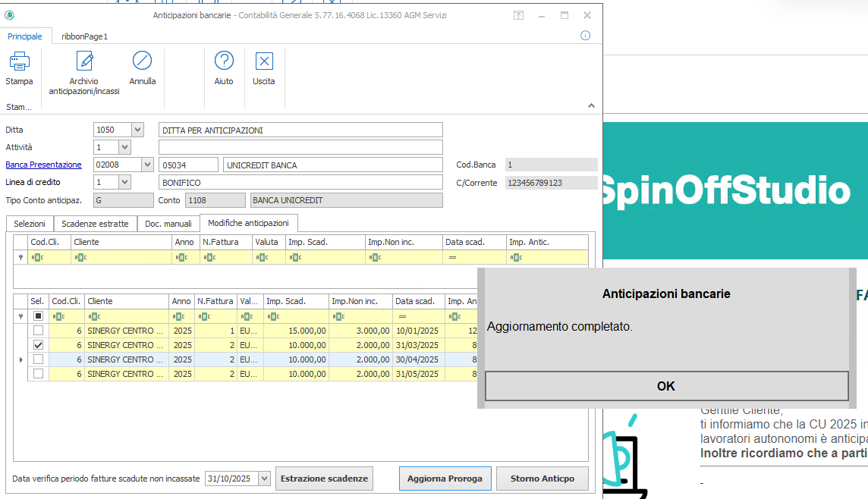This screenshot has height=499, width=868.
Task: Switch to the Principale ribbon tab
Action: click(x=25, y=36)
